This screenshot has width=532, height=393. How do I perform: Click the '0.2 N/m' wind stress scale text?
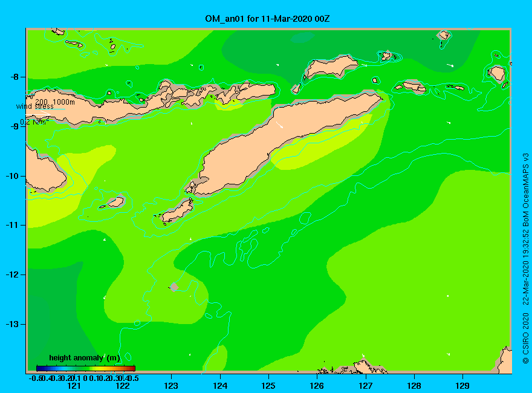34,122
